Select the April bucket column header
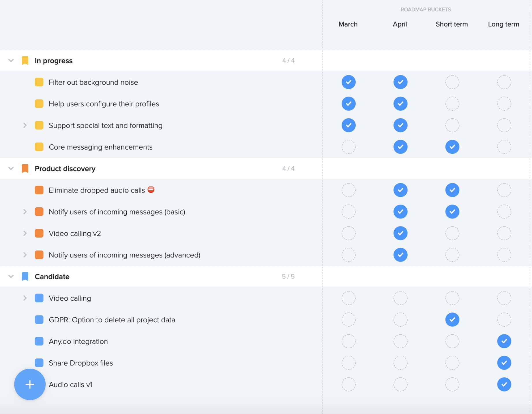 tap(400, 24)
